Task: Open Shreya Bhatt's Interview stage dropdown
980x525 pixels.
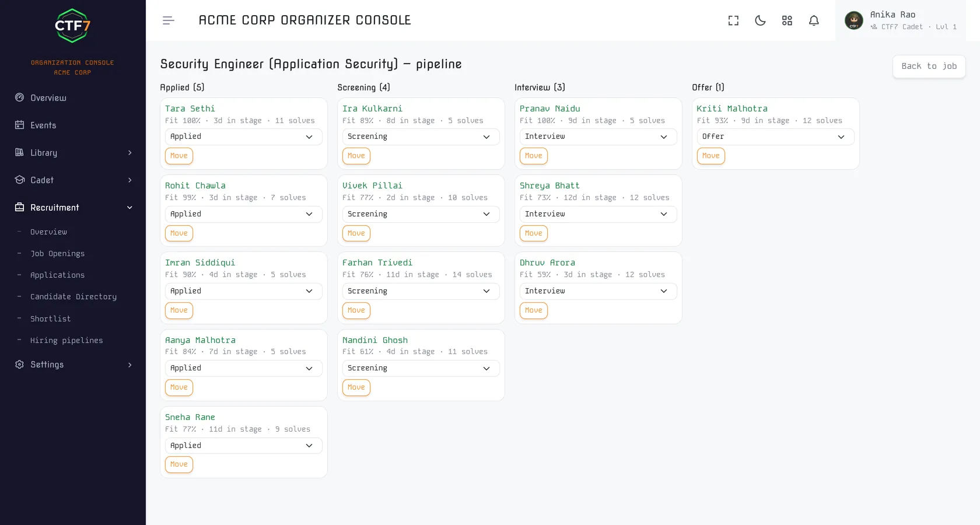Action: pyautogui.click(x=598, y=214)
